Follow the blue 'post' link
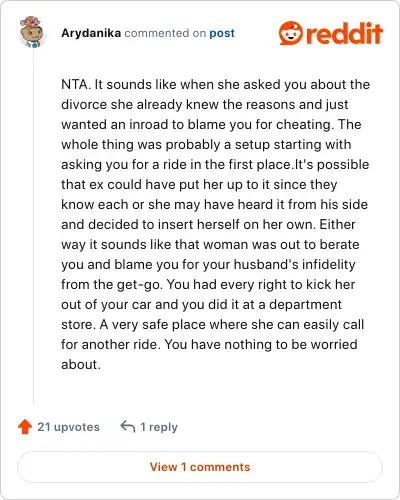Viewport: 400px width, 500px height. [222, 34]
